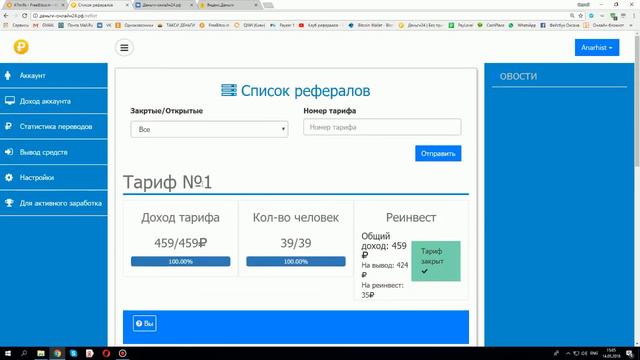Click the 39/39 people count value

pos(296,243)
